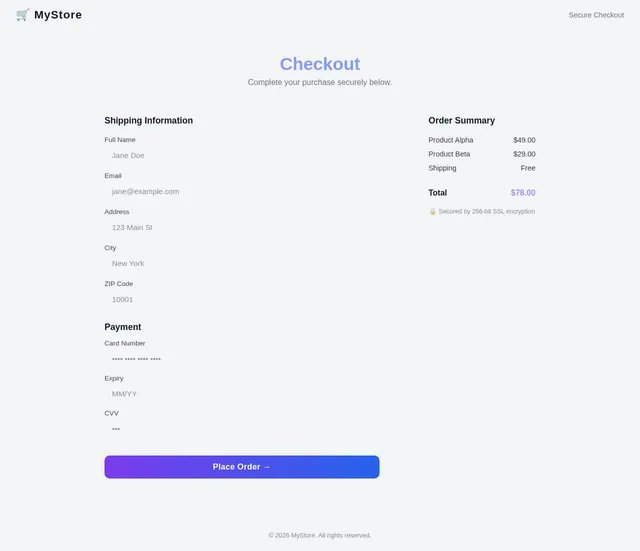Click the CVV field label

[111, 413]
